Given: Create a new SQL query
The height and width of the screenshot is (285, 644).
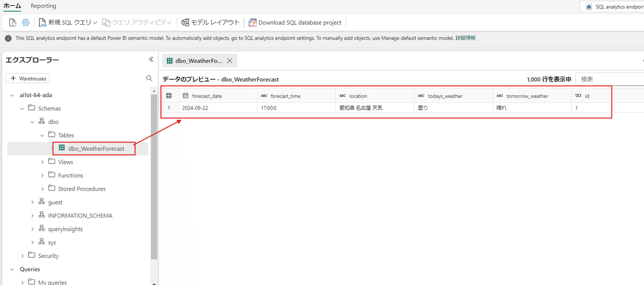Looking at the screenshot, I should point(64,23).
